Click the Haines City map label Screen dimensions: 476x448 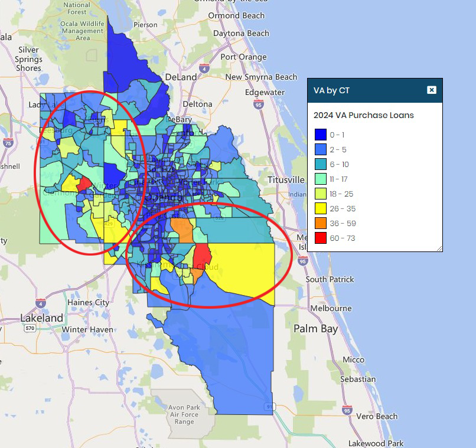tap(88, 303)
